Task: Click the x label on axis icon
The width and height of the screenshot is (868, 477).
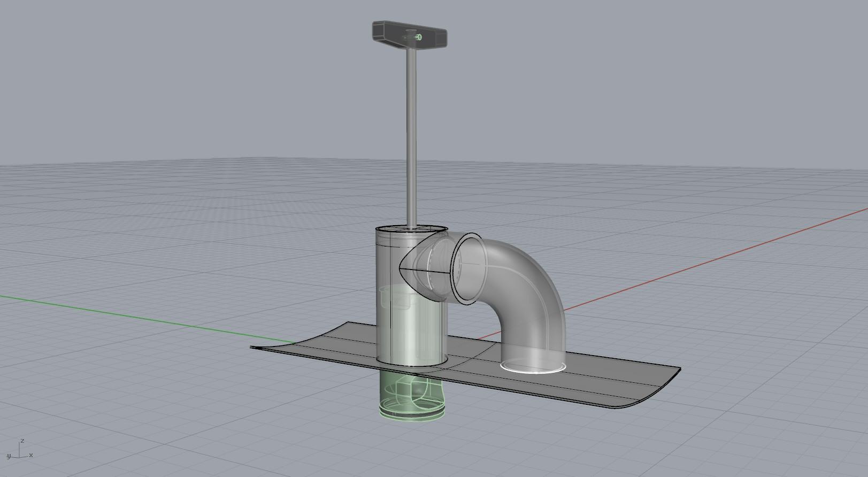Action: [31, 455]
